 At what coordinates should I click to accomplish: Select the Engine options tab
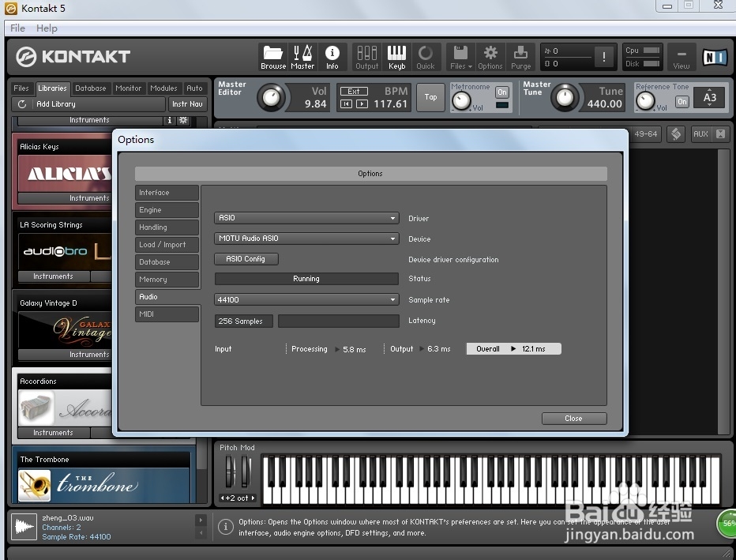click(x=167, y=210)
